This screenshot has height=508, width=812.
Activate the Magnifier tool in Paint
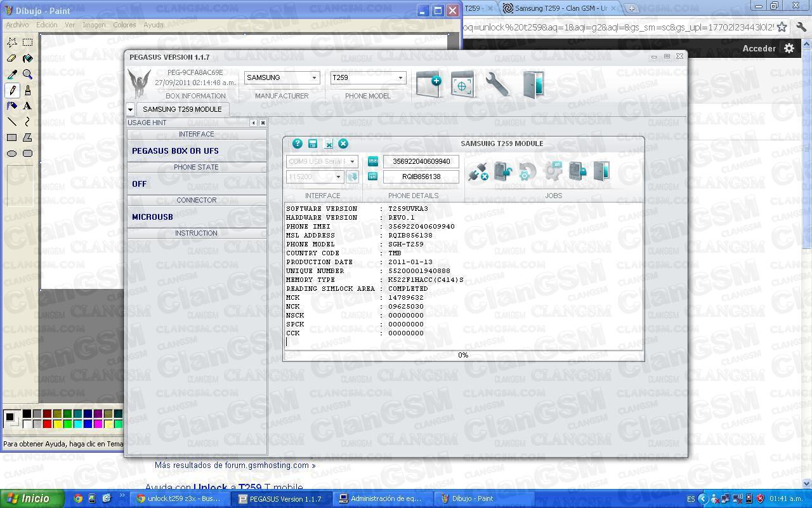(x=28, y=74)
